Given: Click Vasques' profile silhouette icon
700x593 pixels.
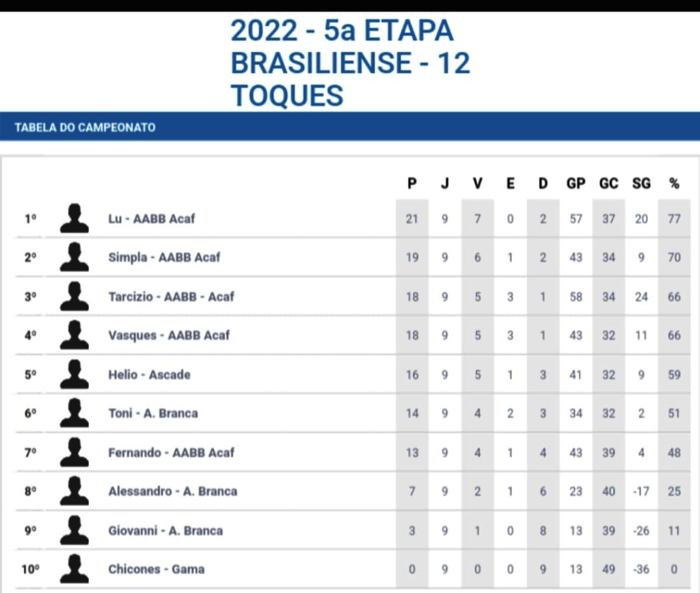Looking at the screenshot, I should [74, 335].
